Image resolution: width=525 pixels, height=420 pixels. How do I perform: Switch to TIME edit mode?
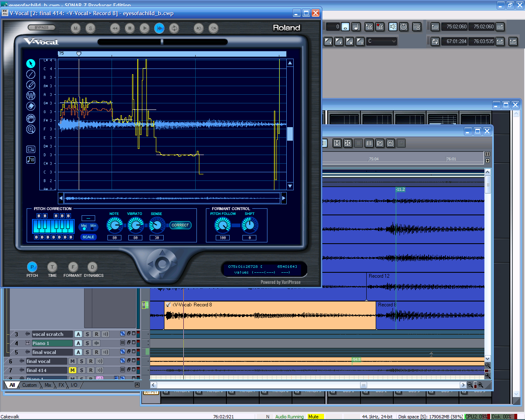52,267
